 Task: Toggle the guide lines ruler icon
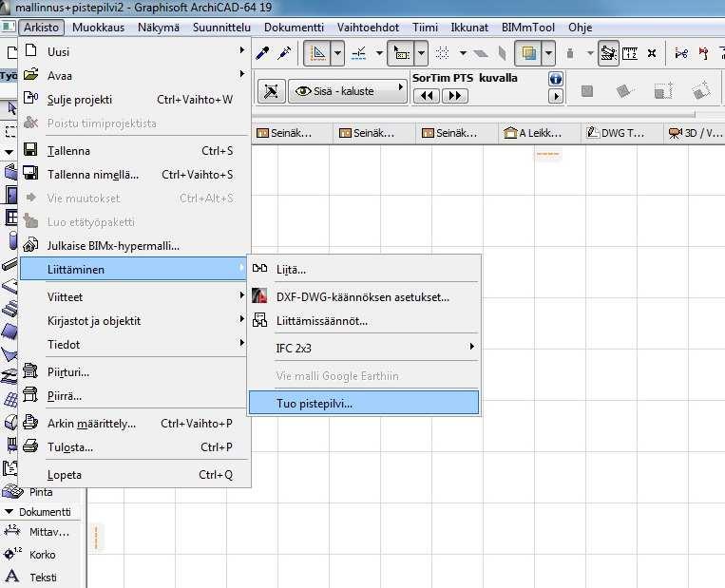click(317, 53)
